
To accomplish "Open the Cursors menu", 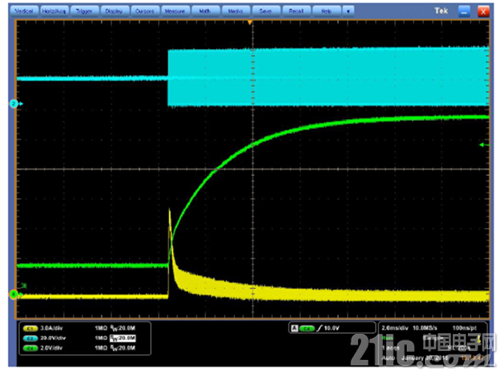I will (x=145, y=11).
